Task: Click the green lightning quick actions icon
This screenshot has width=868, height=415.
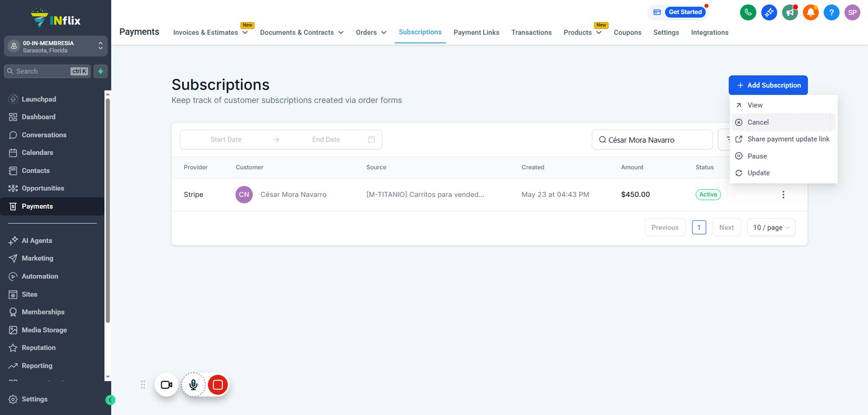Action: pyautogui.click(x=100, y=71)
